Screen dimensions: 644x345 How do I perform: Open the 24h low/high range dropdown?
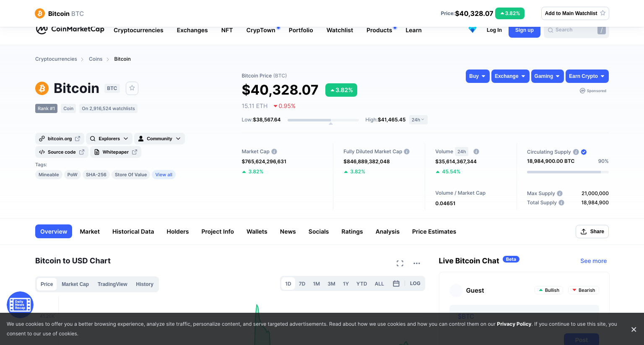418,120
